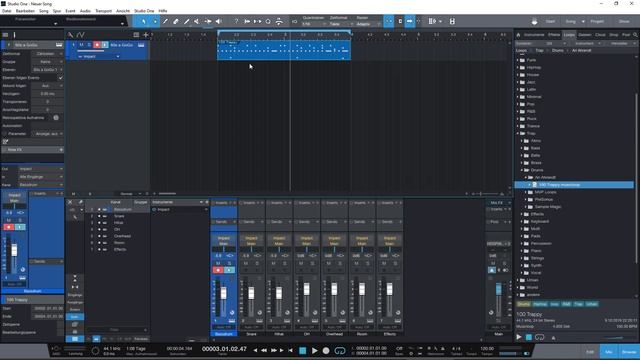This screenshot has height=360, width=640.
Task: Open the Akkord folgen dropdown
Action: click(48, 86)
